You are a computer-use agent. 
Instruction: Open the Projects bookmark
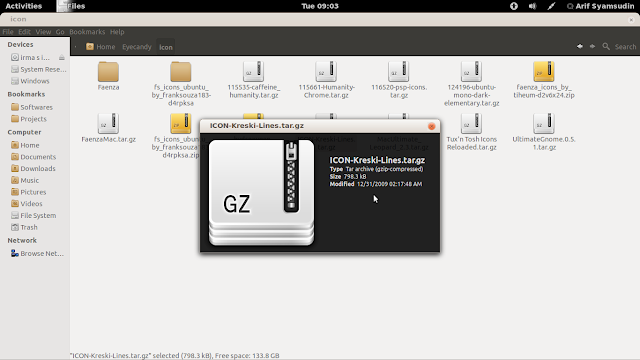(x=29, y=119)
